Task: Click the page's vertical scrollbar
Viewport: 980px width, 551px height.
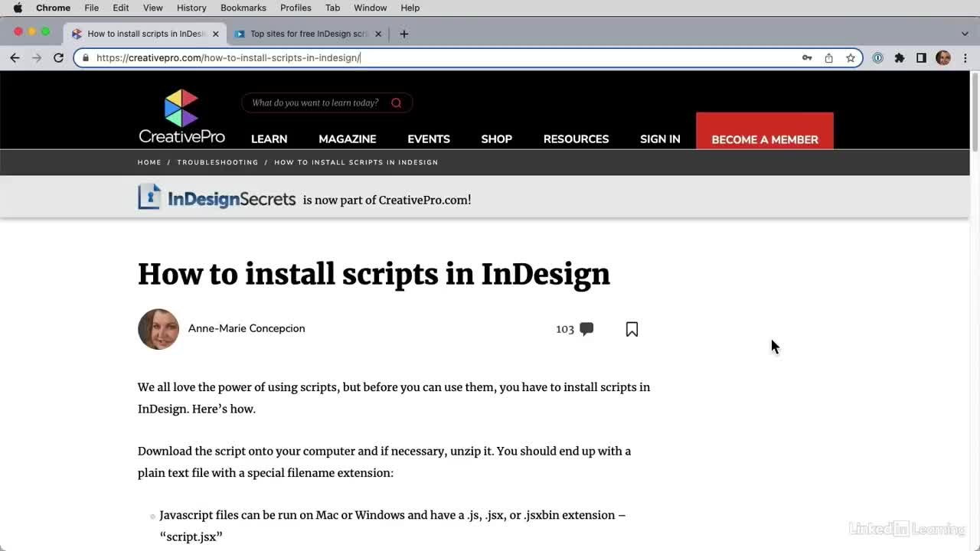Action: [975, 112]
